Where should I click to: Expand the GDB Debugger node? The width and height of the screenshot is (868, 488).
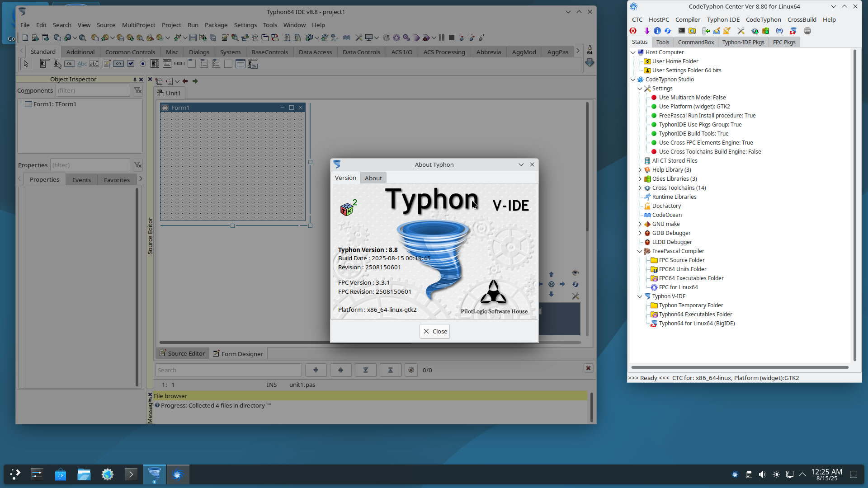[x=640, y=233]
